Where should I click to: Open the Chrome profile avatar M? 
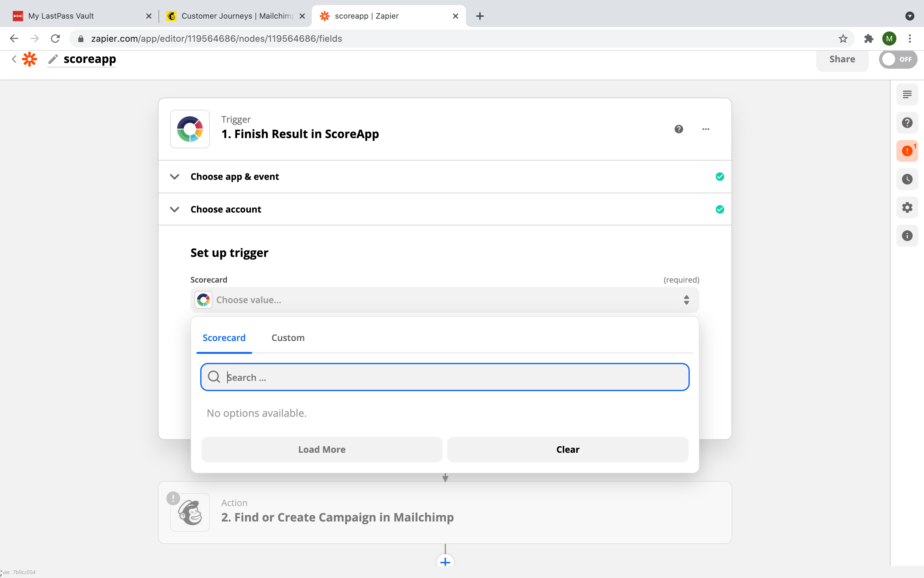(889, 39)
